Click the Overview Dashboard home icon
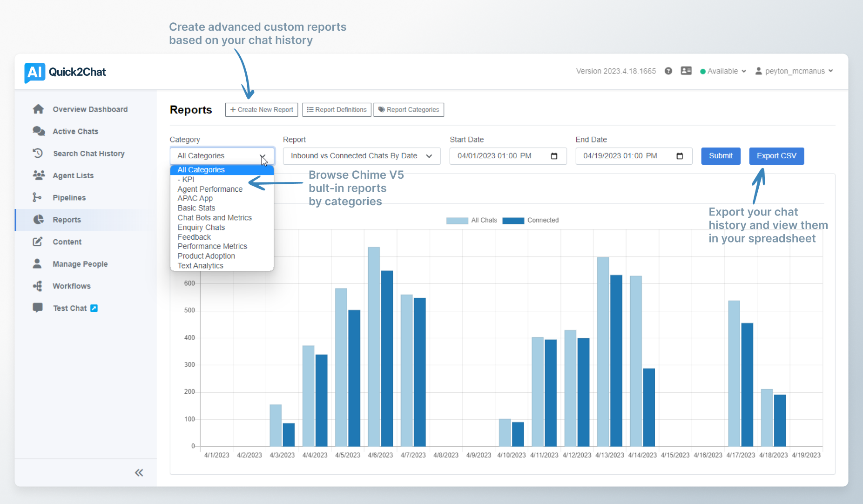The height and width of the screenshot is (504, 863). point(38,109)
